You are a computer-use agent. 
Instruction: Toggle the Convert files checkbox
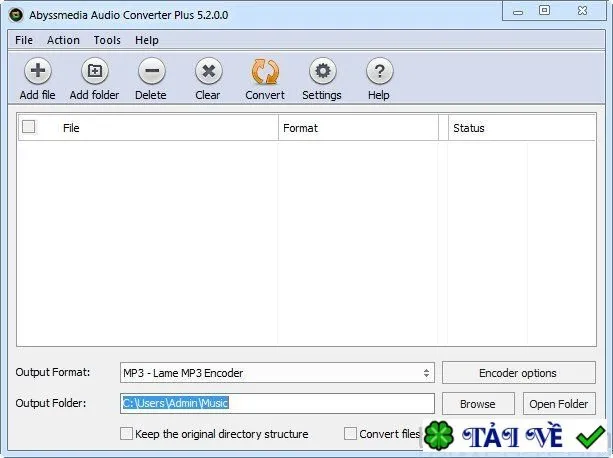(x=350, y=433)
